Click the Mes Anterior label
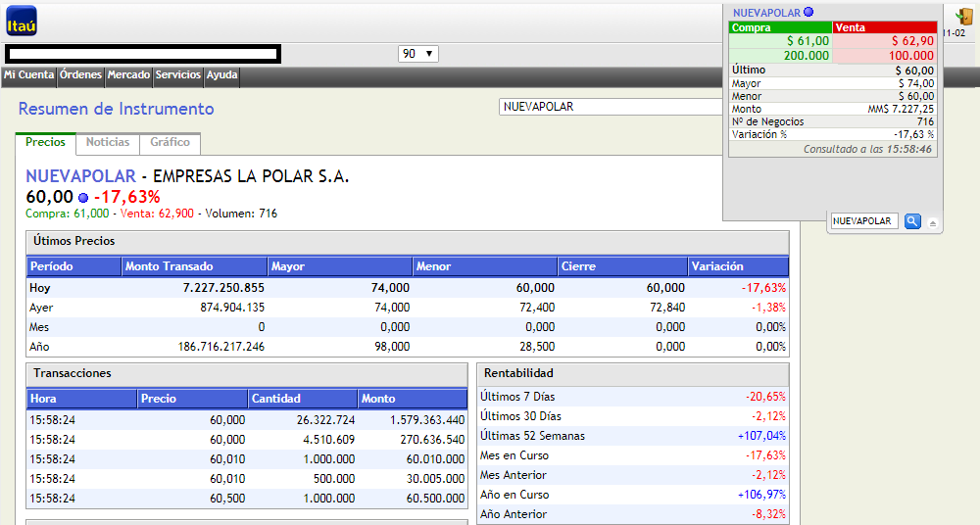The height and width of the screenshot is (525, 980). [x=514, y=475]
